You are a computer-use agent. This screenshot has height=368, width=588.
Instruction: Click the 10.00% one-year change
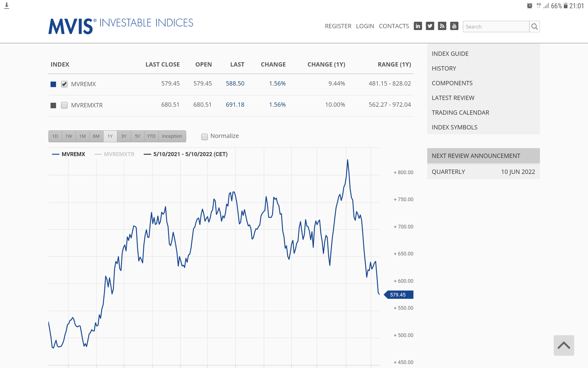point(335,105)
